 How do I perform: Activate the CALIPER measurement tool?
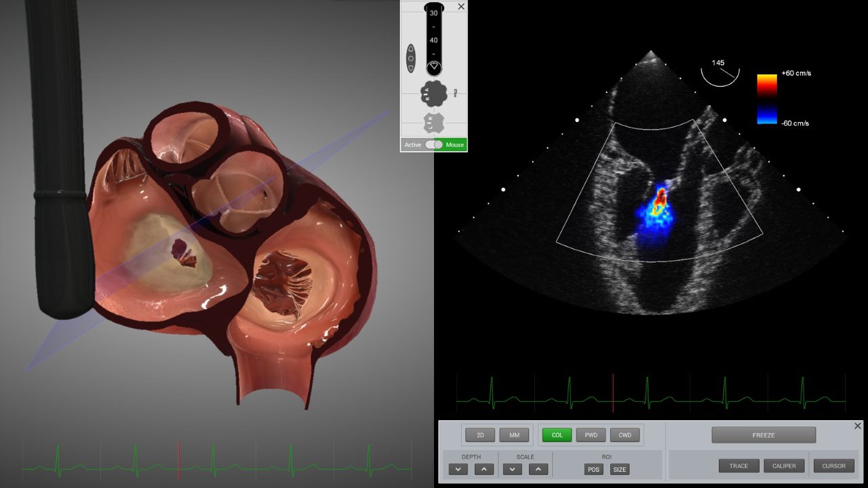tap(784, 466)
